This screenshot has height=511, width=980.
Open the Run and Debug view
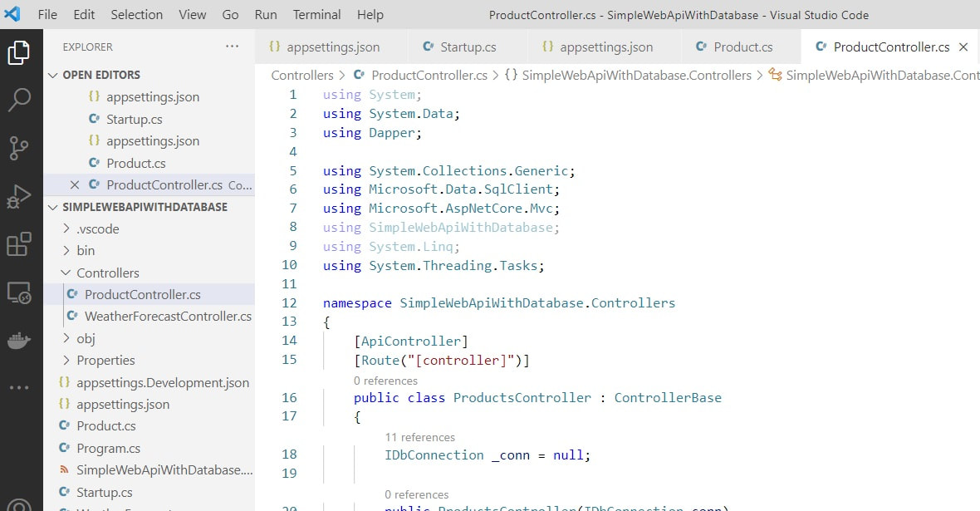(x=19, y=196)
